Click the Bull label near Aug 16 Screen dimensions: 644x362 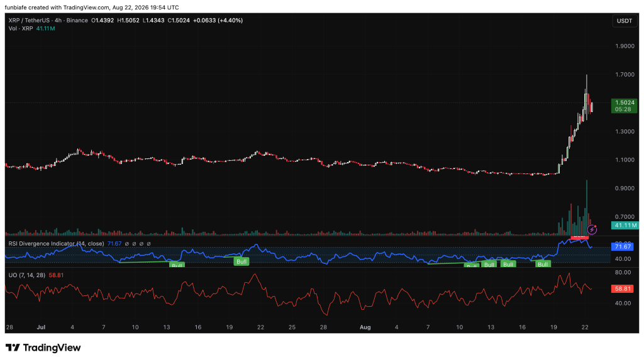tap(508, 265)
